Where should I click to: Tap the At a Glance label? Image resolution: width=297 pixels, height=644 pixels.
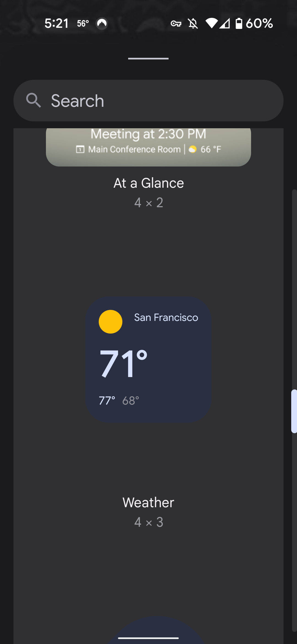tap(149, 183)
